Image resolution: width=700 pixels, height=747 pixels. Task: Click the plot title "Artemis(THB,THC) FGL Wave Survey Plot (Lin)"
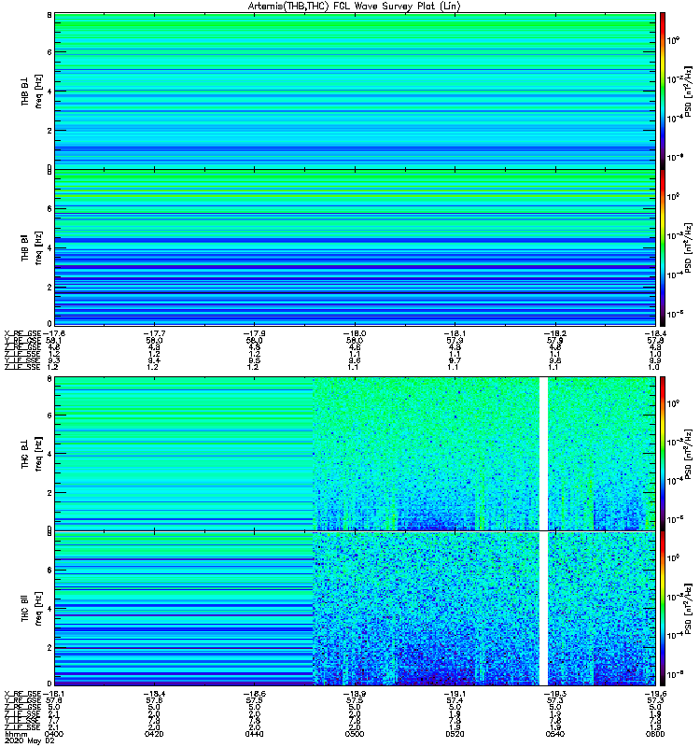(x=355, y=7)
